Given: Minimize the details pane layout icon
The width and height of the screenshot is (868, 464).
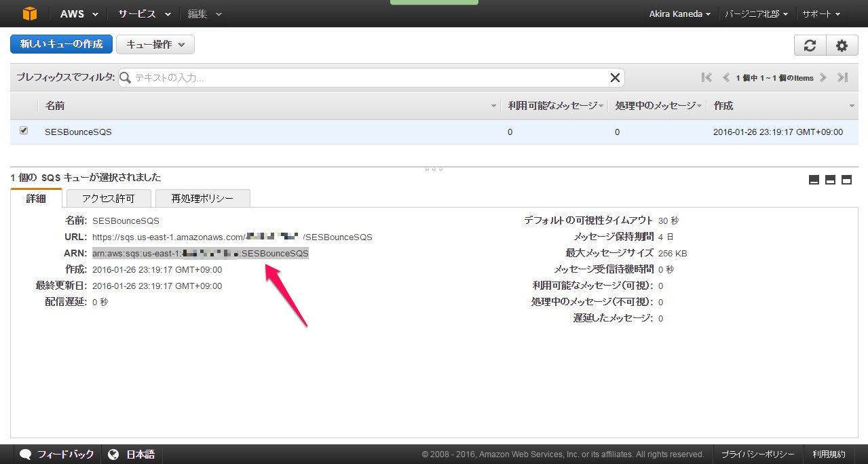Looking at the screenshot, I should [814, 180].
